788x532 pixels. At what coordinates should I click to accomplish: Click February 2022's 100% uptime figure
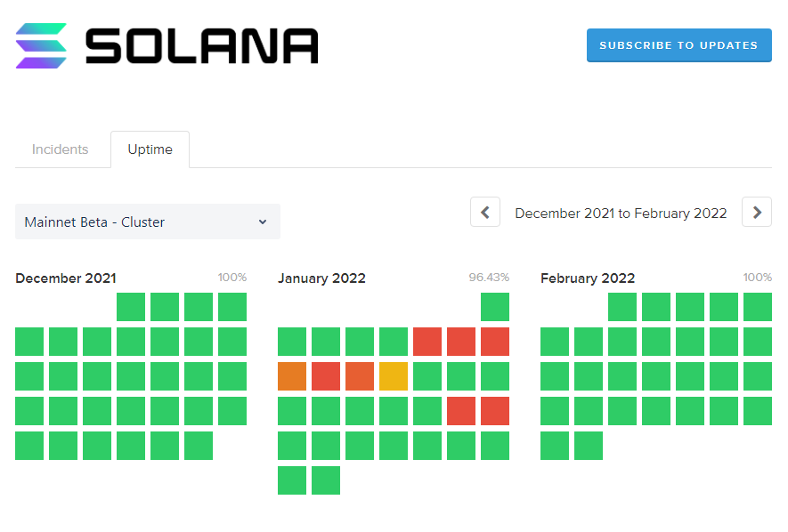click(758, 277)
